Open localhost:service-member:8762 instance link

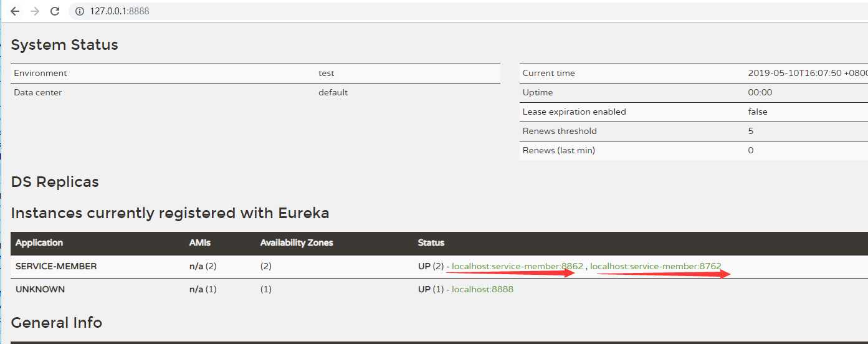coord(656,266)
